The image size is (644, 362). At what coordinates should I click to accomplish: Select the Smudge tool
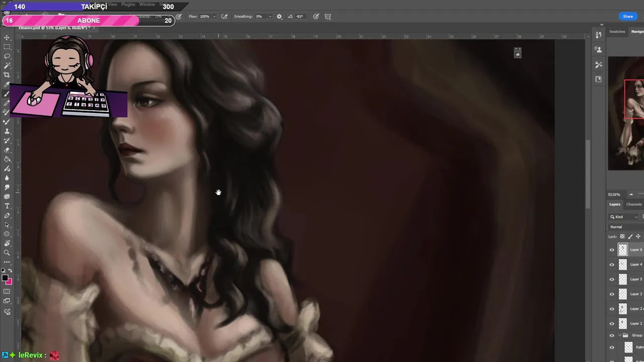tap(7, 188)
